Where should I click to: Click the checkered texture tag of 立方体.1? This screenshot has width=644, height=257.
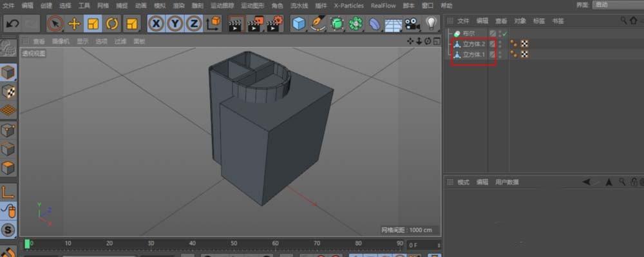524,54
